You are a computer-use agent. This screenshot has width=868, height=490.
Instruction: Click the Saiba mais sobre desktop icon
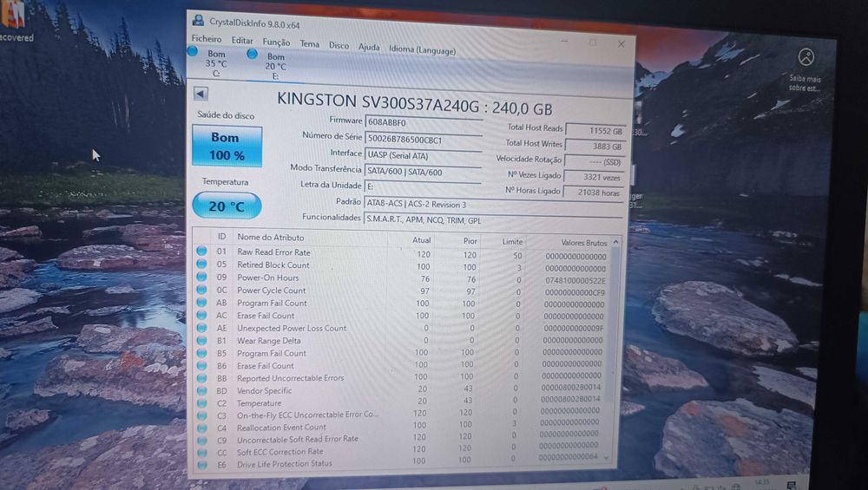click(x=806, y=70)
